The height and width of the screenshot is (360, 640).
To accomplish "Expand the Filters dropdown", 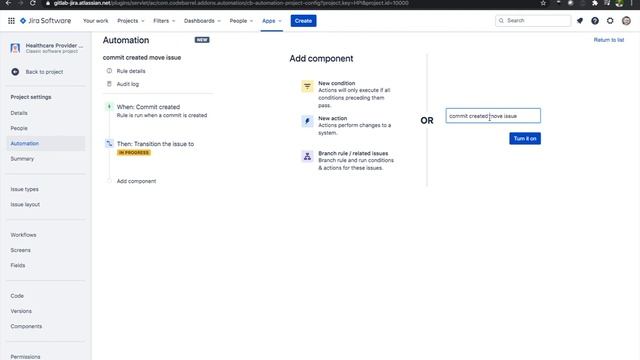I will (164, 21).
